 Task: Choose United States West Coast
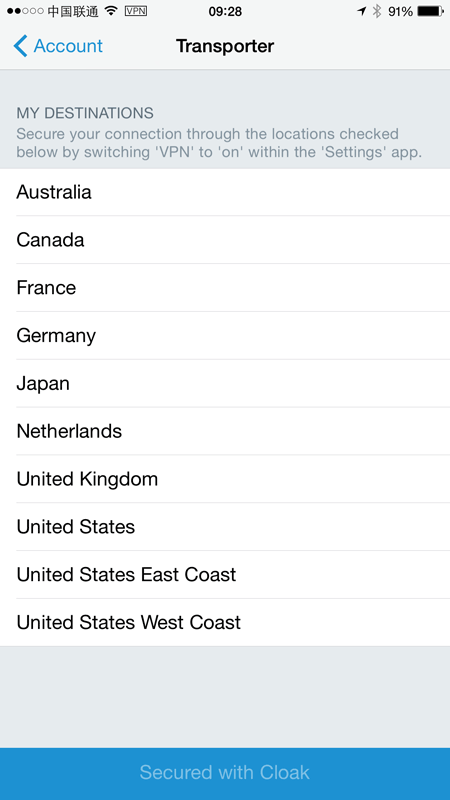tap(225, 622)
